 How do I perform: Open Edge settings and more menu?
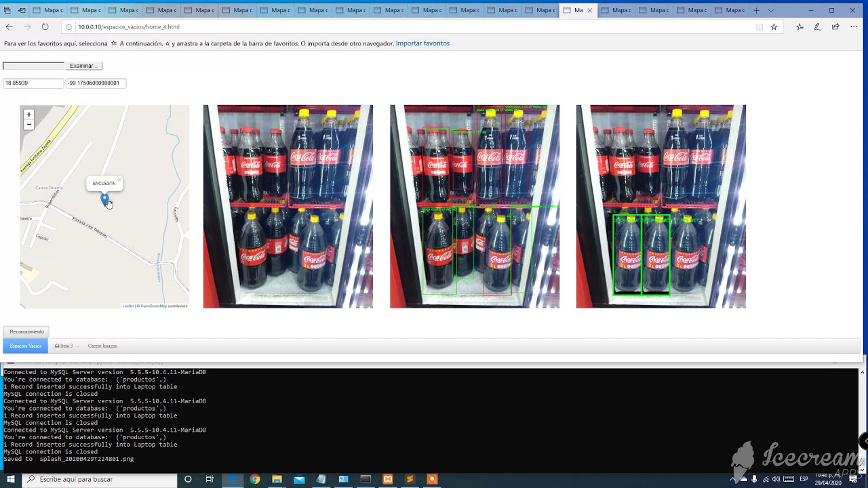point(854,27)
